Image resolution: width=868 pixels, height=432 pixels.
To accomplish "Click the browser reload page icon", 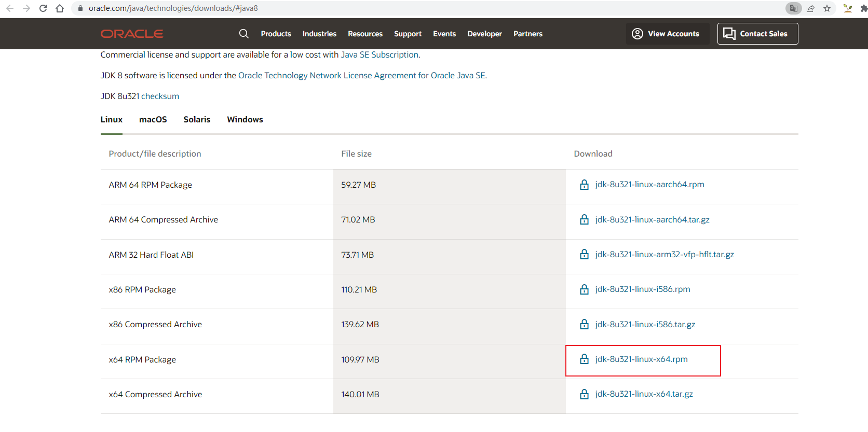I will pyautogui.click(x=43, y=8).
